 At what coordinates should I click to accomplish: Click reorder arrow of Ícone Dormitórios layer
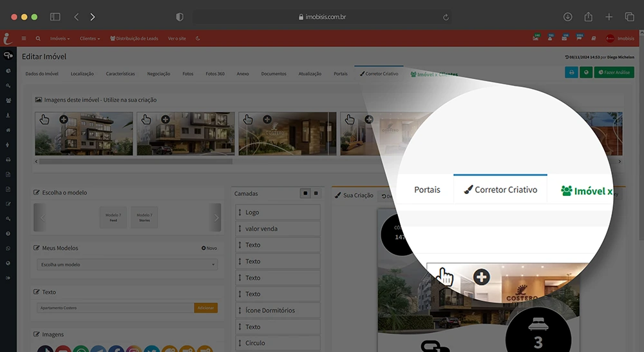pyautogui.click(x=240, y=311)
